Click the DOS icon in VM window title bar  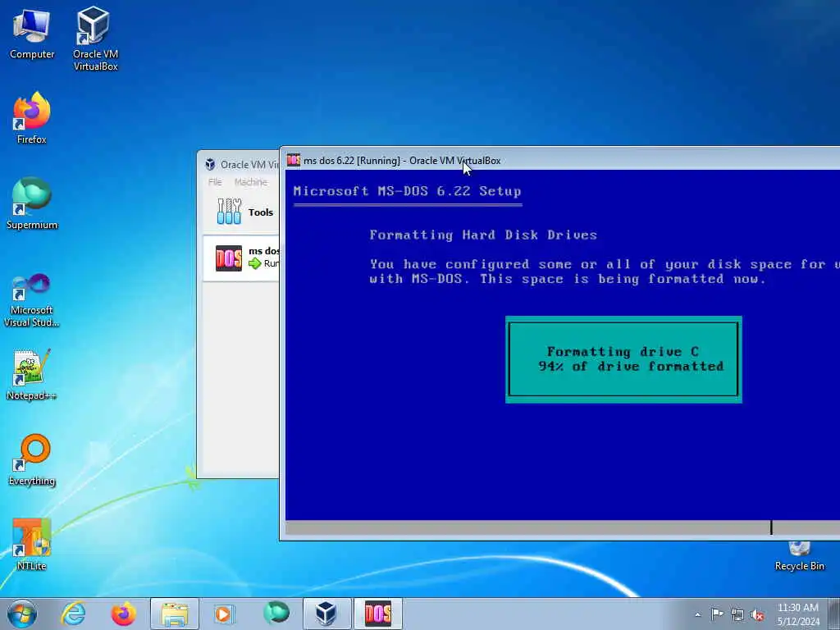(x=293, y=160)
